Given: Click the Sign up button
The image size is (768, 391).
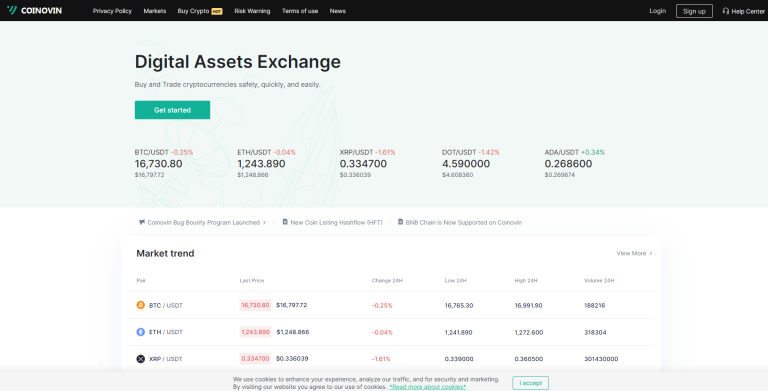Looking at the screenshot, I should coord(694,11).
